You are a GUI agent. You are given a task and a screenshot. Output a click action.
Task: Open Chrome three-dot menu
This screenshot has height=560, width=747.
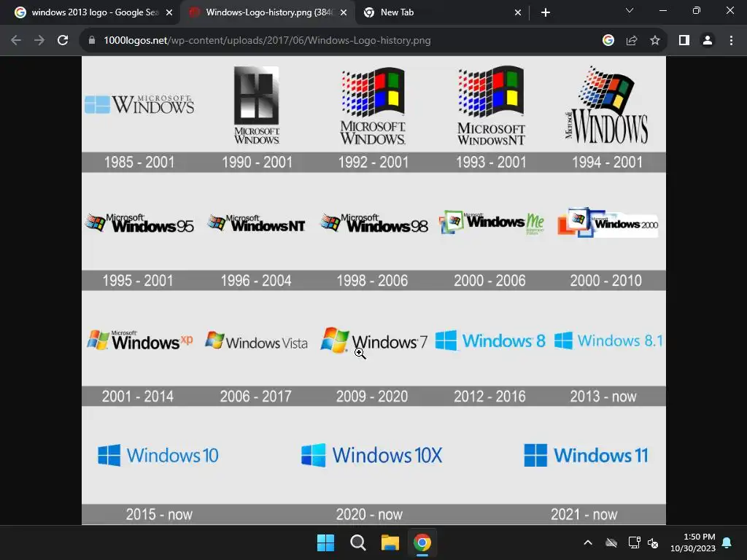(731, 41)
